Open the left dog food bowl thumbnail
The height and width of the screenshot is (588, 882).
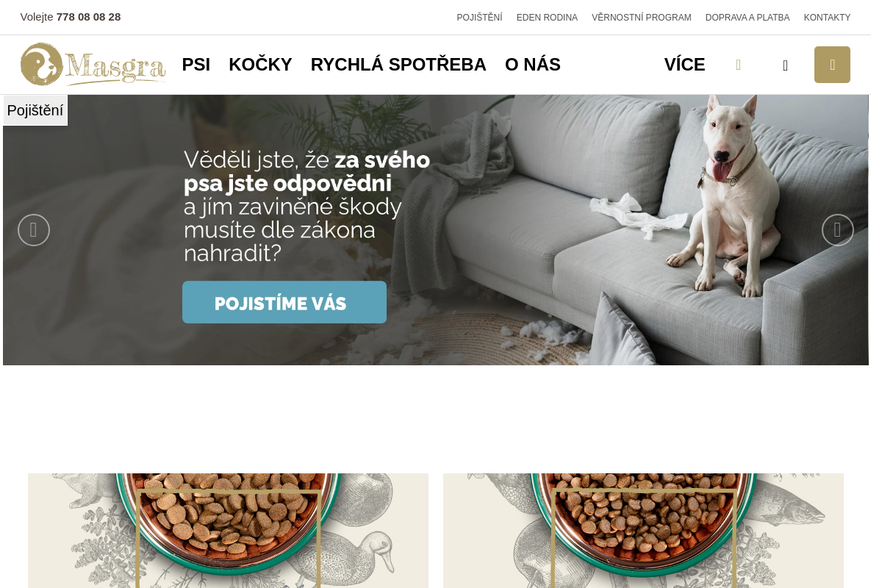coord(228,531)
